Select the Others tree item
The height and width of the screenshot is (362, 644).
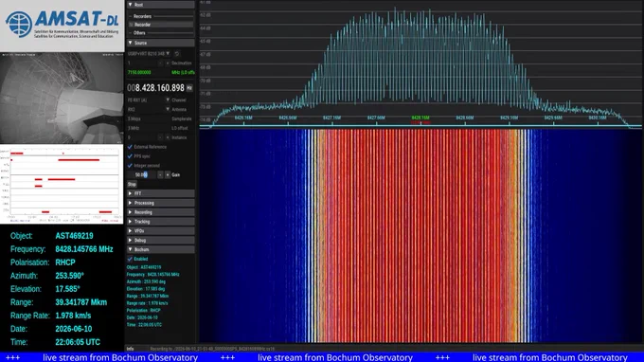pyautogui.click(x=139, y=33)
